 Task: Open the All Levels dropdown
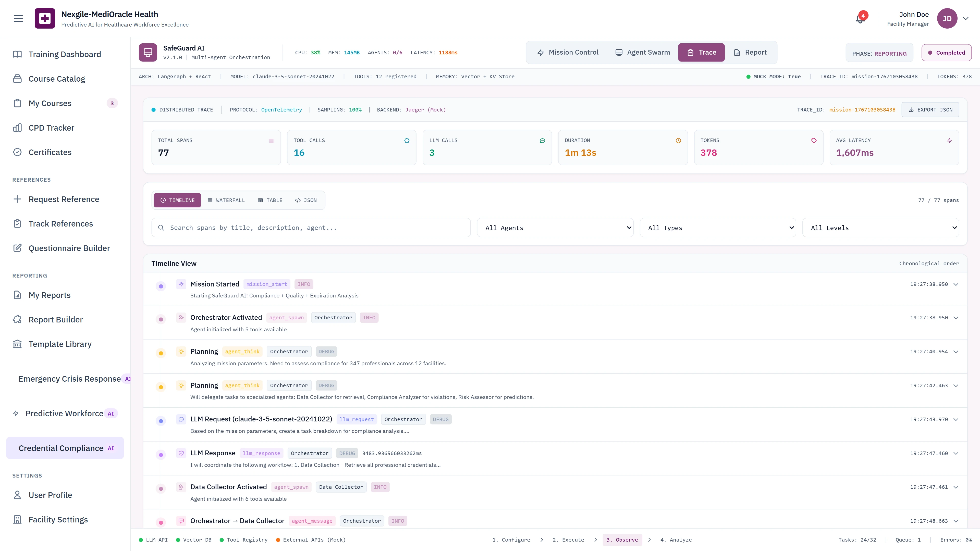[881, 227]
